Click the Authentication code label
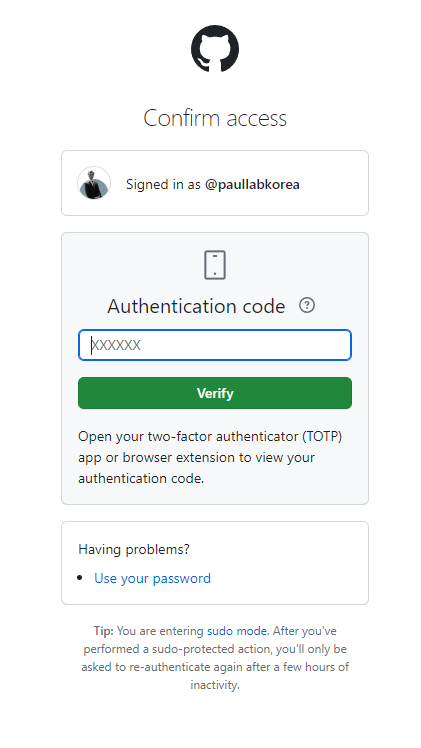Image resolution: width=421 pixels, height=748 pixels. pyautogui.click(x=196, y=306)
